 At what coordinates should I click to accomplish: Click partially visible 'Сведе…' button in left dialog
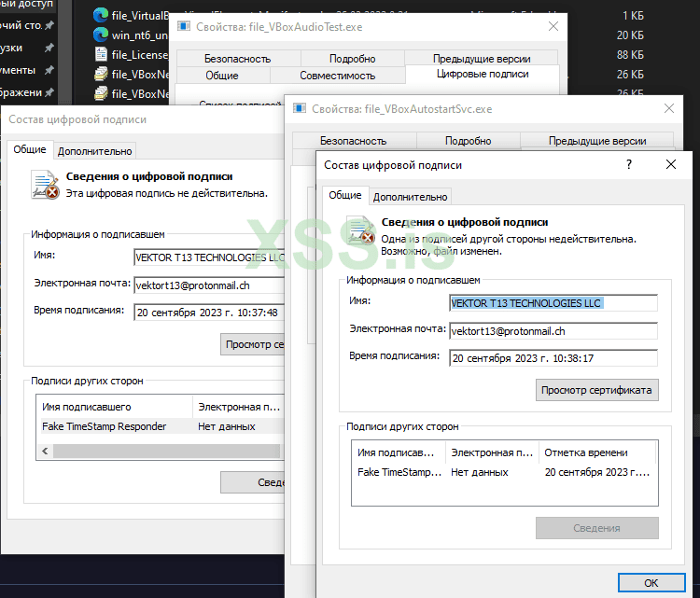click(253, 482)
